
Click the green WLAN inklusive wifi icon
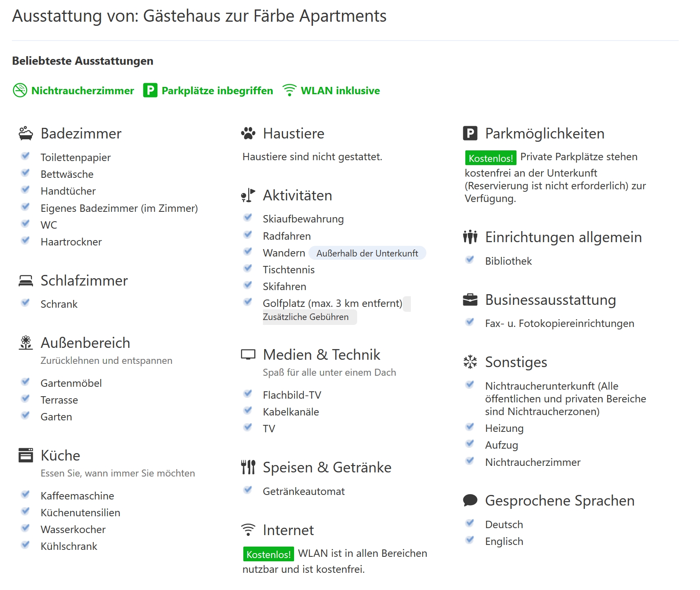click(290, 91)
